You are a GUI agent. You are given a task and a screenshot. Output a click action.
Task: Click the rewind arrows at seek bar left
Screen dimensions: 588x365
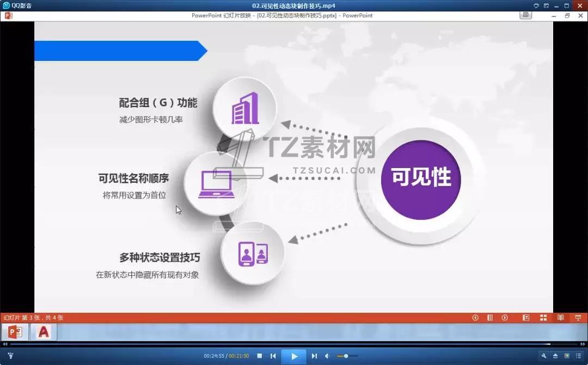[x=5, y=344]
